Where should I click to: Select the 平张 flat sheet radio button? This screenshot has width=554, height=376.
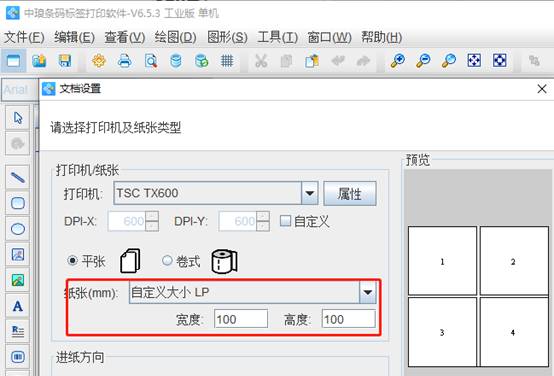(72, 261)
